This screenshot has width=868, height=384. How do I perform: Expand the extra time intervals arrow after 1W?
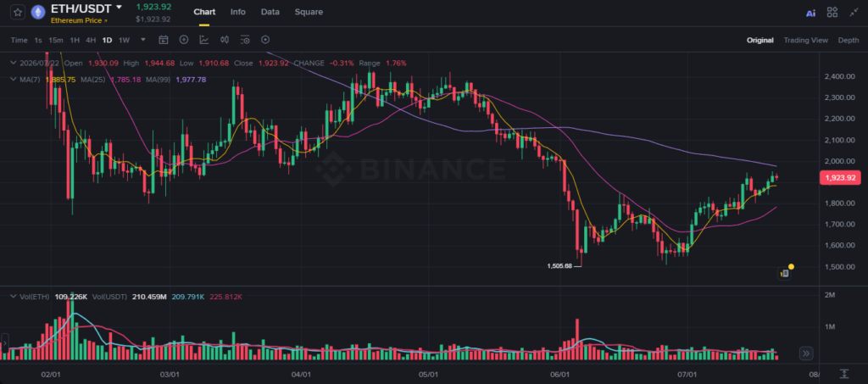coord(143,40)
